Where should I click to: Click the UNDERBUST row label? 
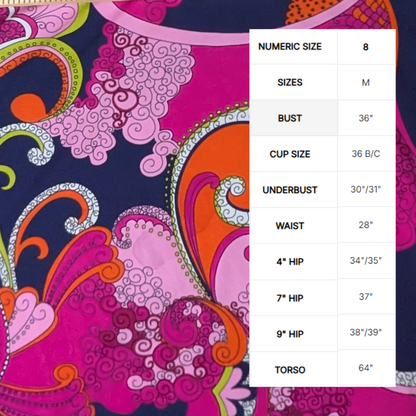pyautogui.click(x=290, y=190)
